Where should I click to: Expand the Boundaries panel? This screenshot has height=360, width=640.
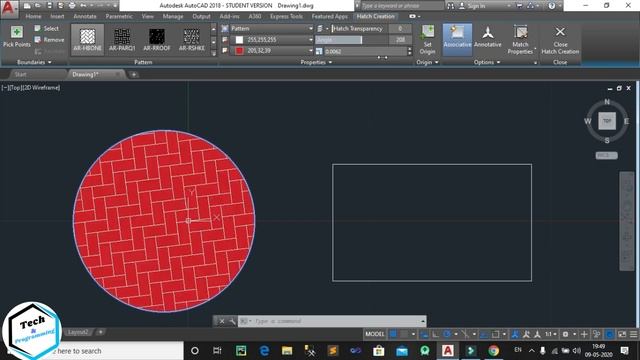(34, 62)
